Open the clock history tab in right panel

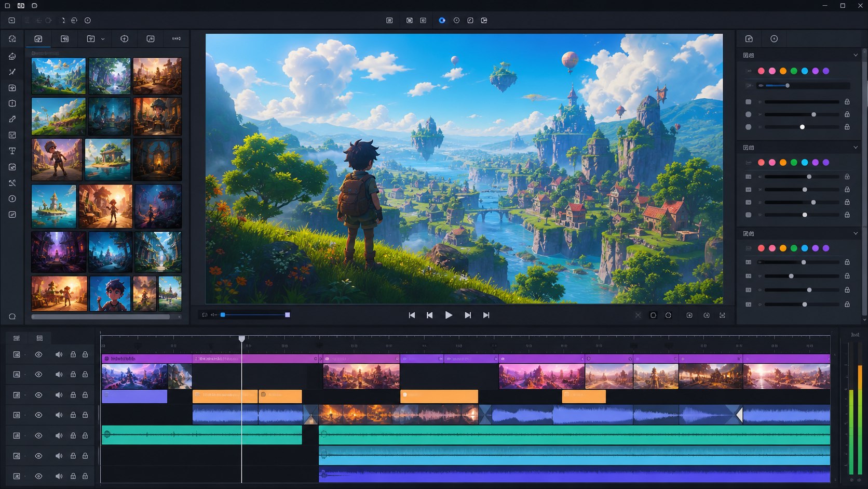click(774, 39)
